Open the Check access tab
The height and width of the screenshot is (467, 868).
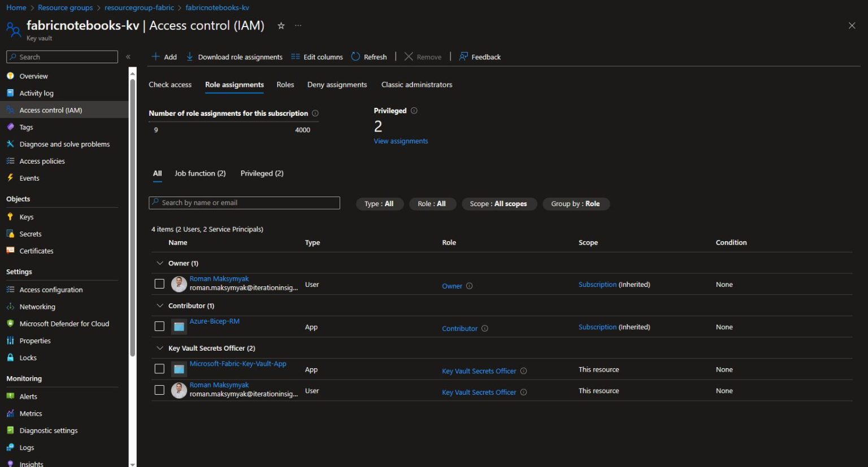170,85
